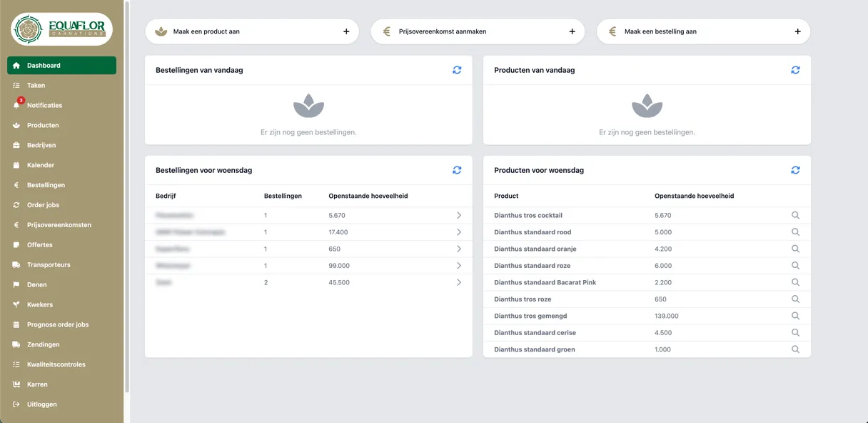Viewport: 868px width, 423px height.
Task: Click the sidebar vertical scrollbar
Action: coord(127,196)
